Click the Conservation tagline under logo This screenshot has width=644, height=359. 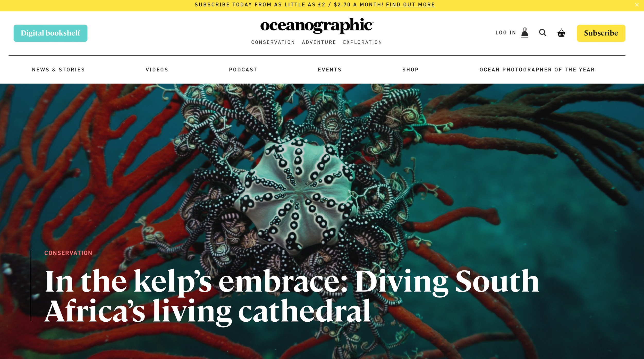tap(273, 42)
